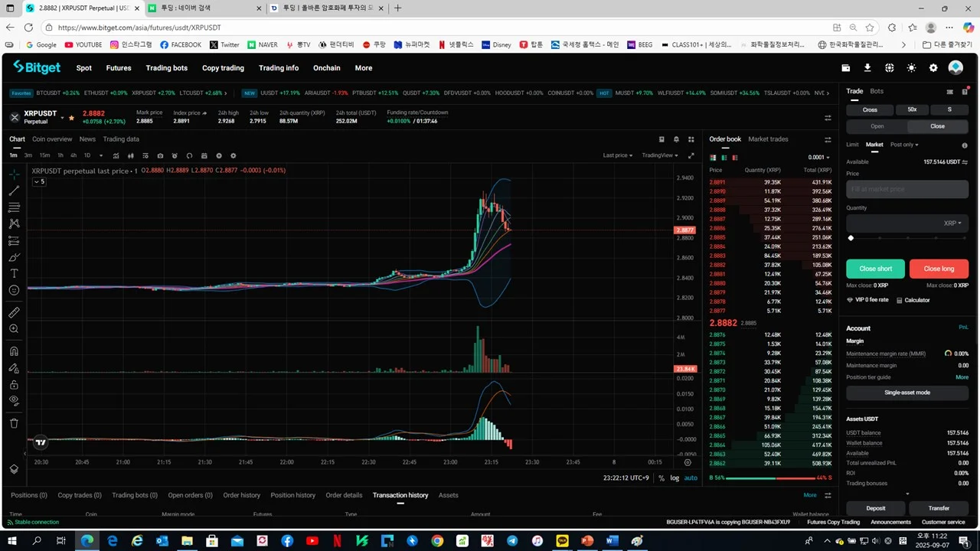Image resolution: width=980 pixels, height=551 pixels.
Task: Expand chart to fullscreen icon
Action: (x=691, y=155)
